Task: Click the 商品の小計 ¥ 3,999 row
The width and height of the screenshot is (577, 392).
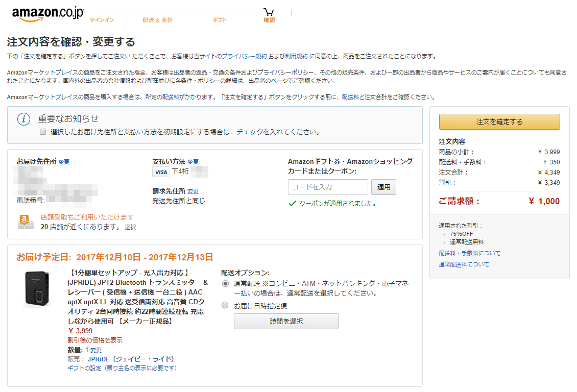Action: point(499,152)
